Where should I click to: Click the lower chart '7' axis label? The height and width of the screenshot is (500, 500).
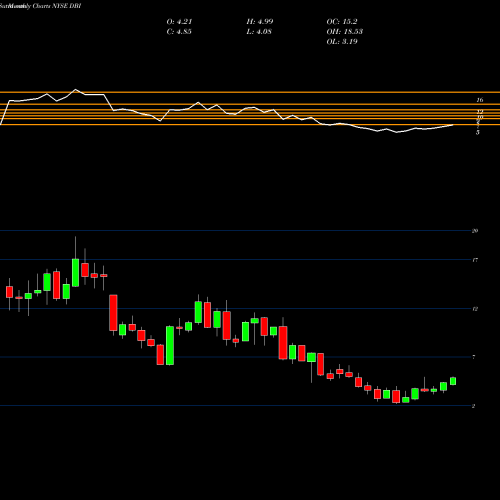(x=474, y=357)
